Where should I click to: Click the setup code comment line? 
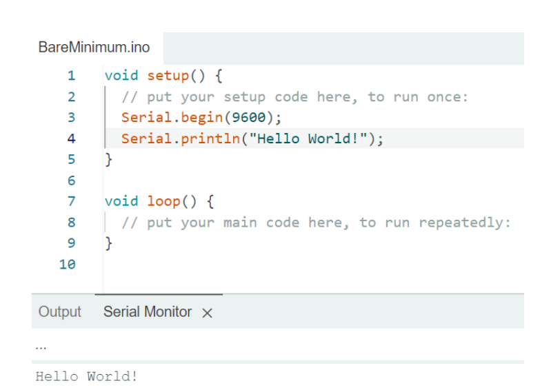pyautogui.click(x=294, y=96)
